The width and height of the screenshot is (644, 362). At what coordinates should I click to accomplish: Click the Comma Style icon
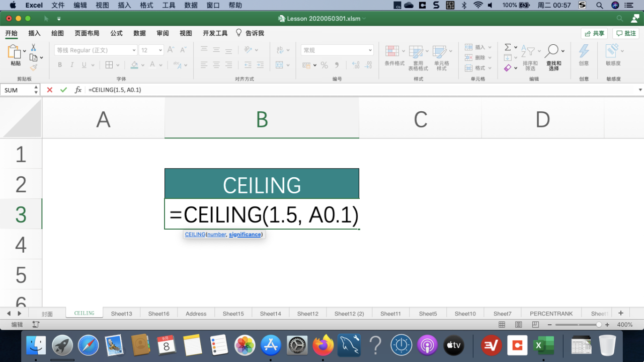[337, 65]
